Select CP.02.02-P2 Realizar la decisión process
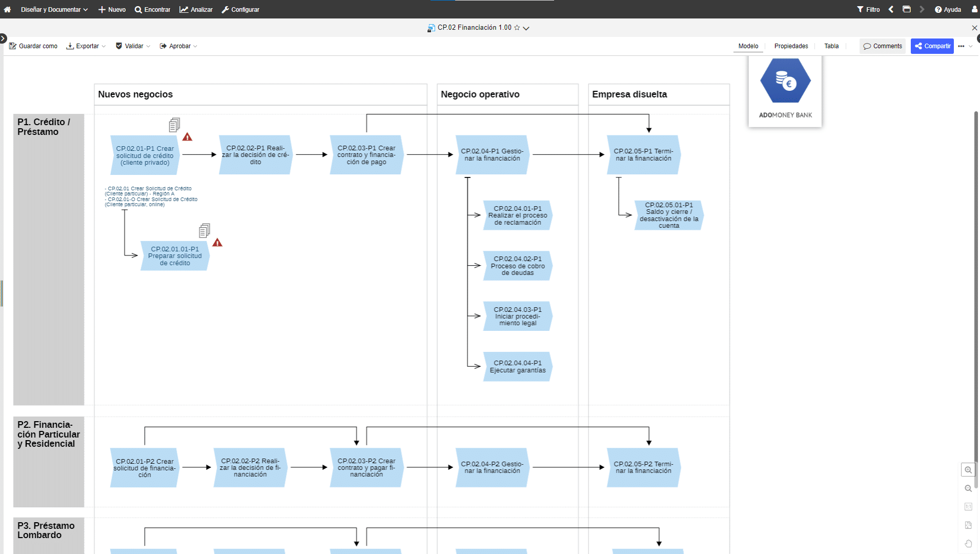 click(x=250, y=468)
